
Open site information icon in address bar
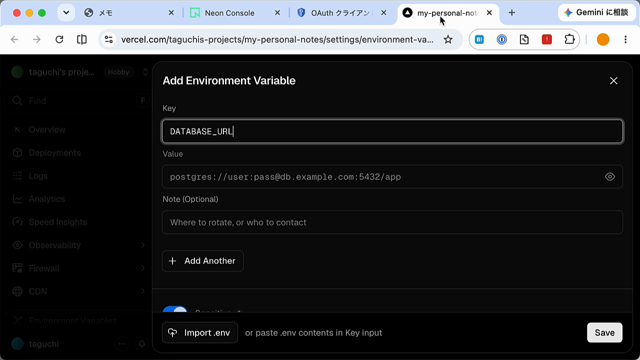coord(109,40)
